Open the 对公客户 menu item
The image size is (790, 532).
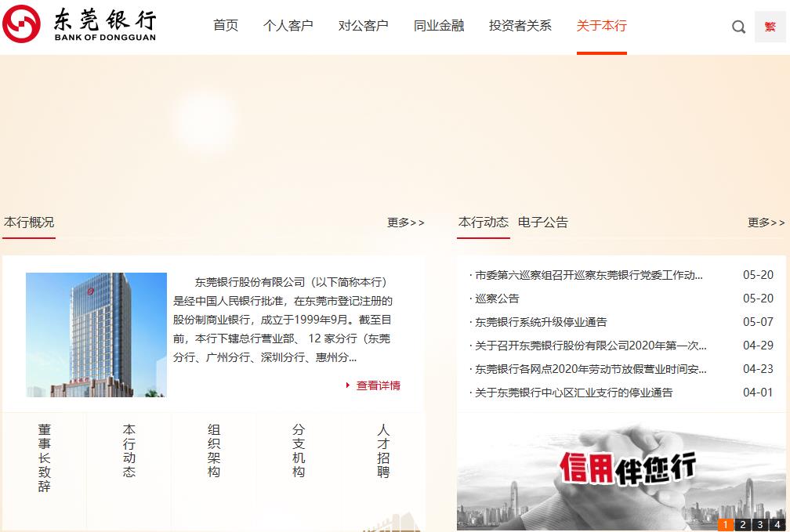click(x=364, y=25)
